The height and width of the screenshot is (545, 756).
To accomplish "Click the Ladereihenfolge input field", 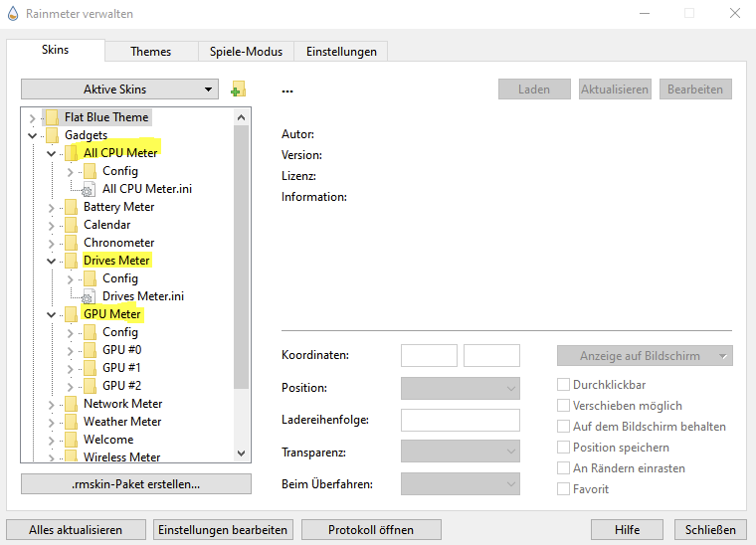I will pos(461,420).
